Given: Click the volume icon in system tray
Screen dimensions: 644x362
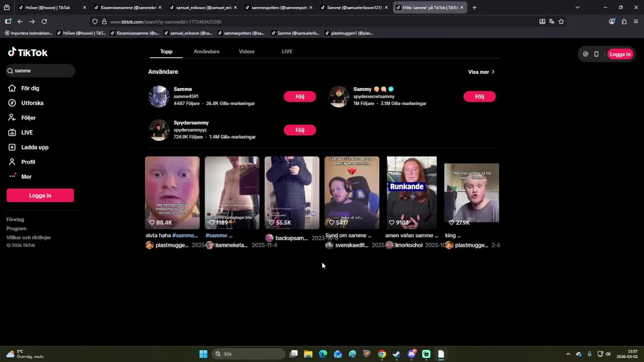Looking at the screenshot, I should [x=608, y=354].
